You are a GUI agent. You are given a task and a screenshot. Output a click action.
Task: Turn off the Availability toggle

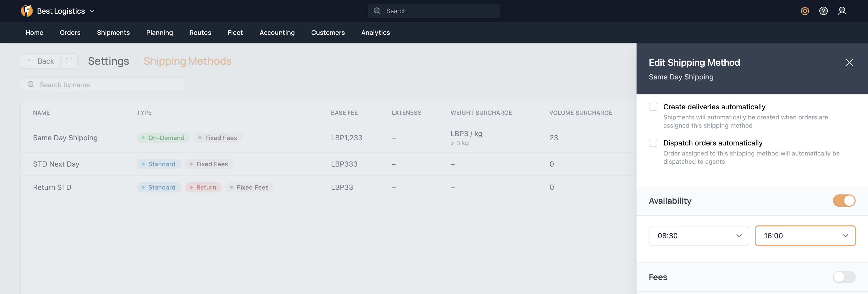point(844,201)
